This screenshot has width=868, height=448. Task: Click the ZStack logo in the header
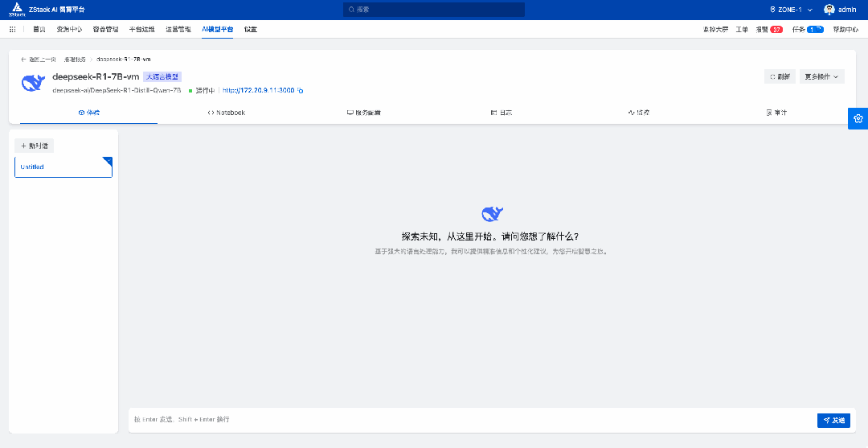(16, 10)
